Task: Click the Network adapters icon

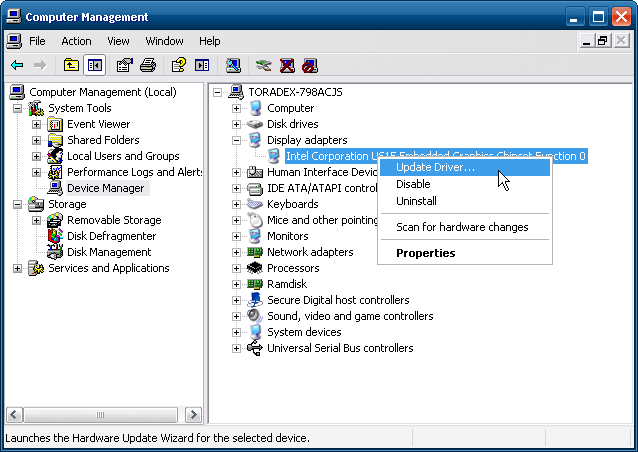Action: tap(255, 252)
